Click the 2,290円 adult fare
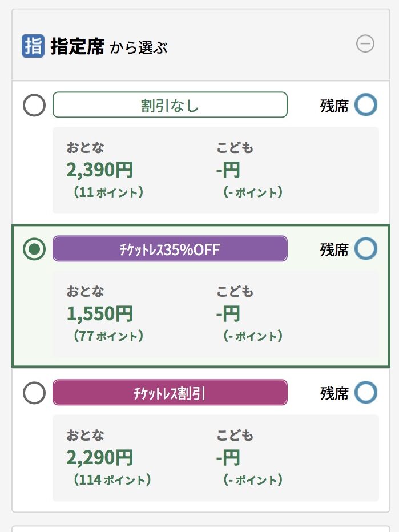 tap(99, 457)
